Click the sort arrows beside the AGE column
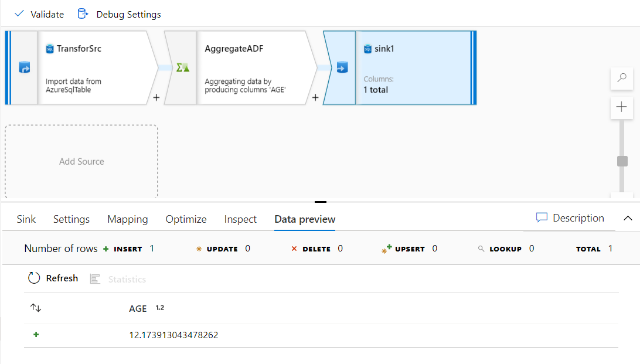Image resolution: width=640 pixels, height=364 pixels. [x=36, y=308]
